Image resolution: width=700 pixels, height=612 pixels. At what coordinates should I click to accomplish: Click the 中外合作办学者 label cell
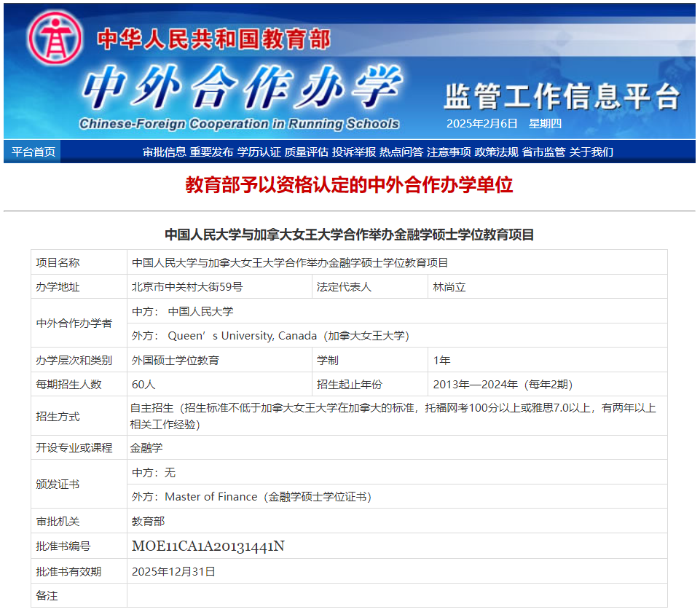79,323
